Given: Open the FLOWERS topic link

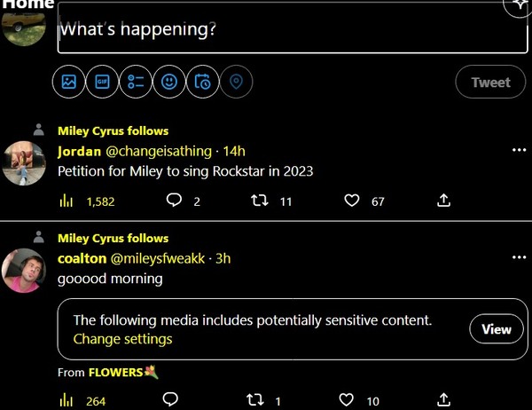Looking at the screenshot, I should click(x=116, y=373).
